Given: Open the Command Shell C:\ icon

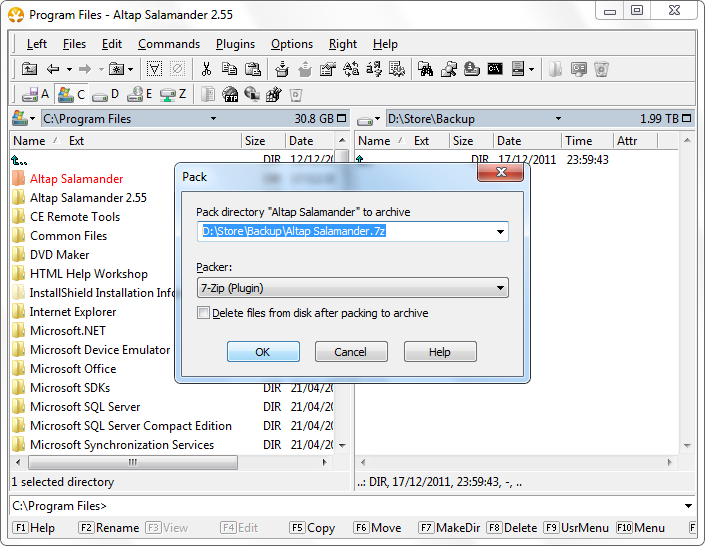Looking at the screenshot, I should [495, 69].
